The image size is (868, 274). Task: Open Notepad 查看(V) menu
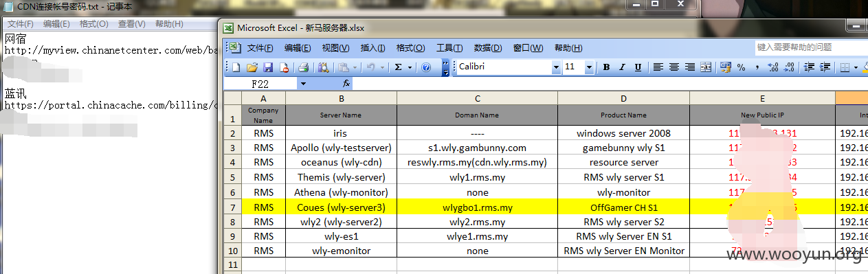131,24
